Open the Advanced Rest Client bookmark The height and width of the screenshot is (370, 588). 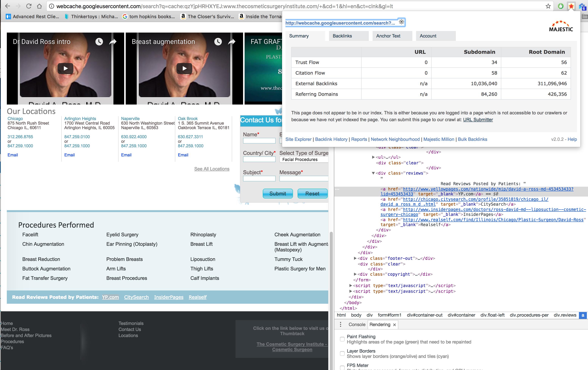click(32, 16)
